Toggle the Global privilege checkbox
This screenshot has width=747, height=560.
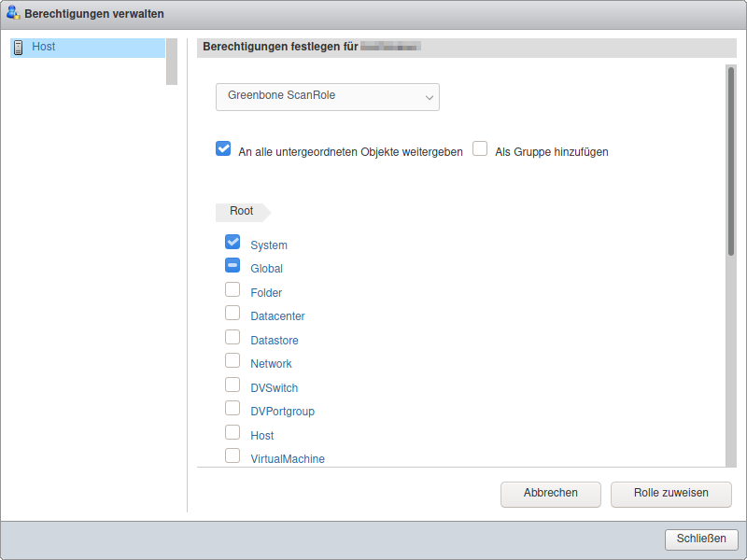click(x=233, y=265)
